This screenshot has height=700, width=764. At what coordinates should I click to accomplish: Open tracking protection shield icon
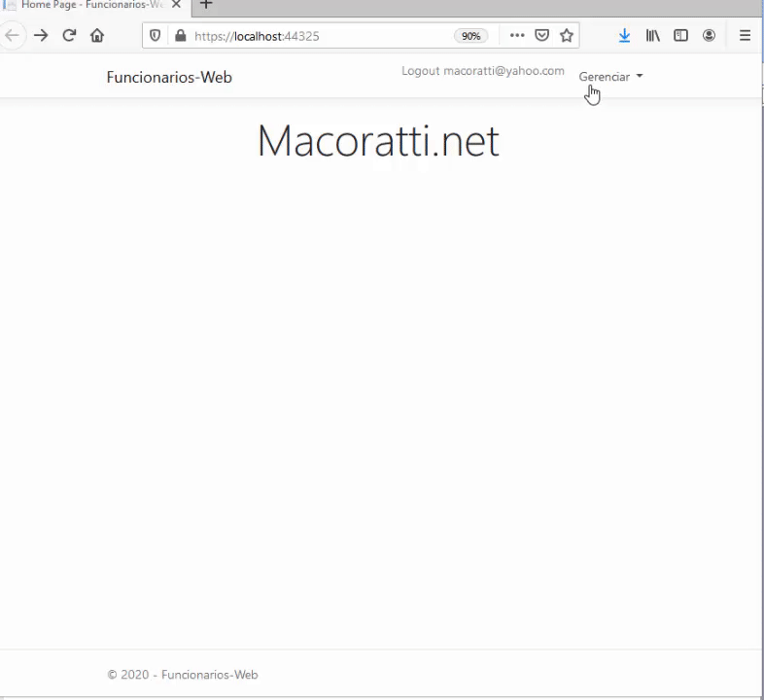(155, 36)
